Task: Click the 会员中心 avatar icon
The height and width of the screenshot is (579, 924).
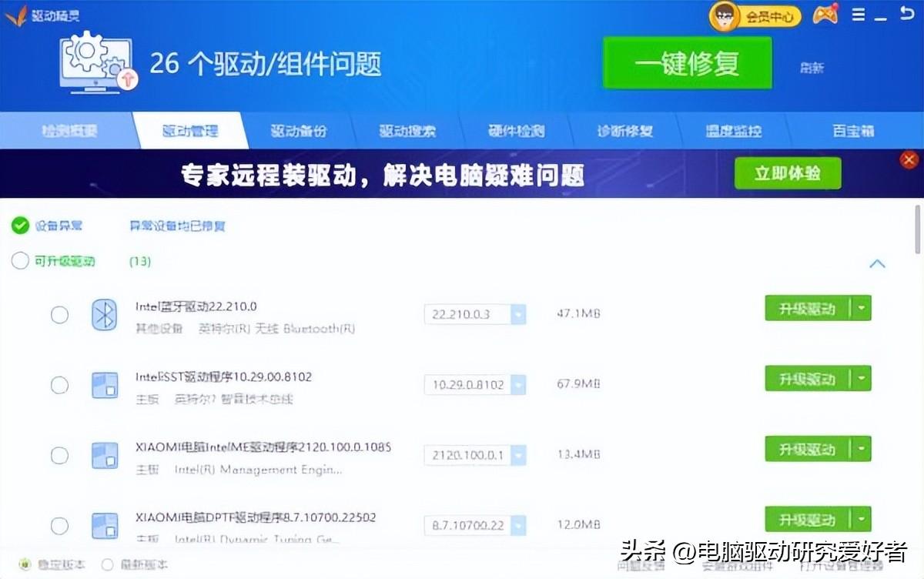Action: (x=725, y=16)
